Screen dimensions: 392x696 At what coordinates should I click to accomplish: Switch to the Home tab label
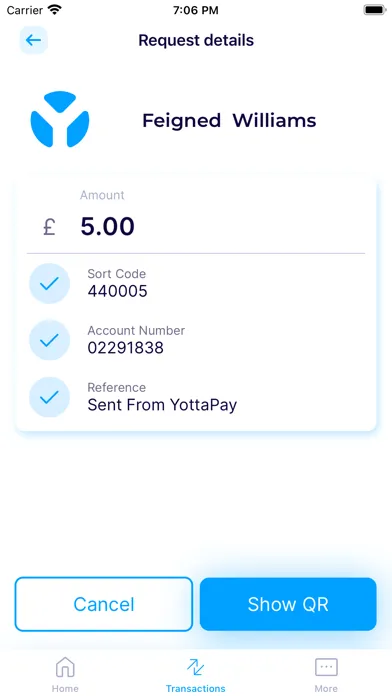65,688
